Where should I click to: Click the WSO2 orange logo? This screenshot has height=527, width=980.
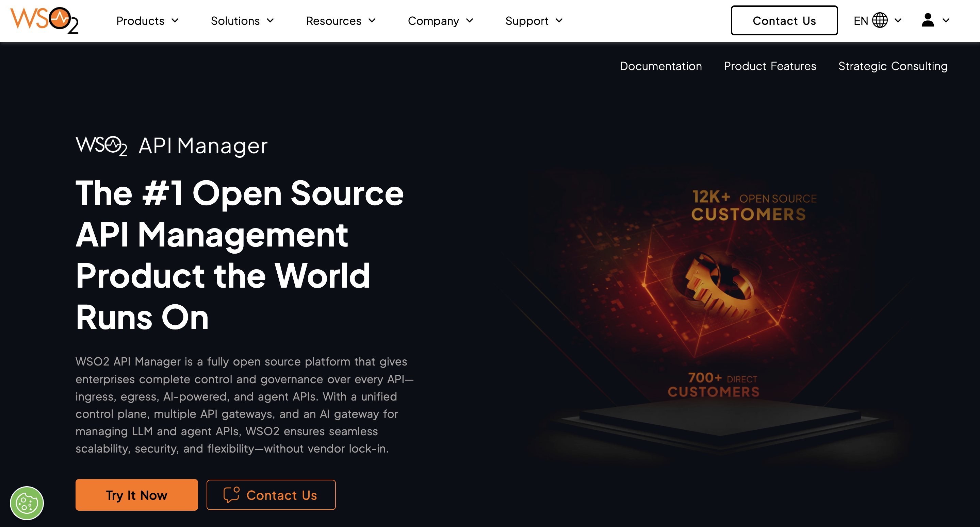click(44, 20)
